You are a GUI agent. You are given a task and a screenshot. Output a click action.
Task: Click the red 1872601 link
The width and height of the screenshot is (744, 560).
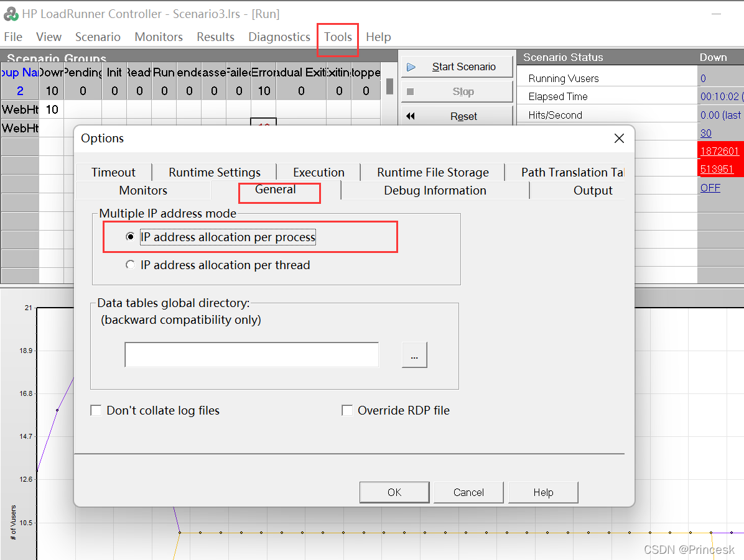pyautogui.click(x=719, y=151)
